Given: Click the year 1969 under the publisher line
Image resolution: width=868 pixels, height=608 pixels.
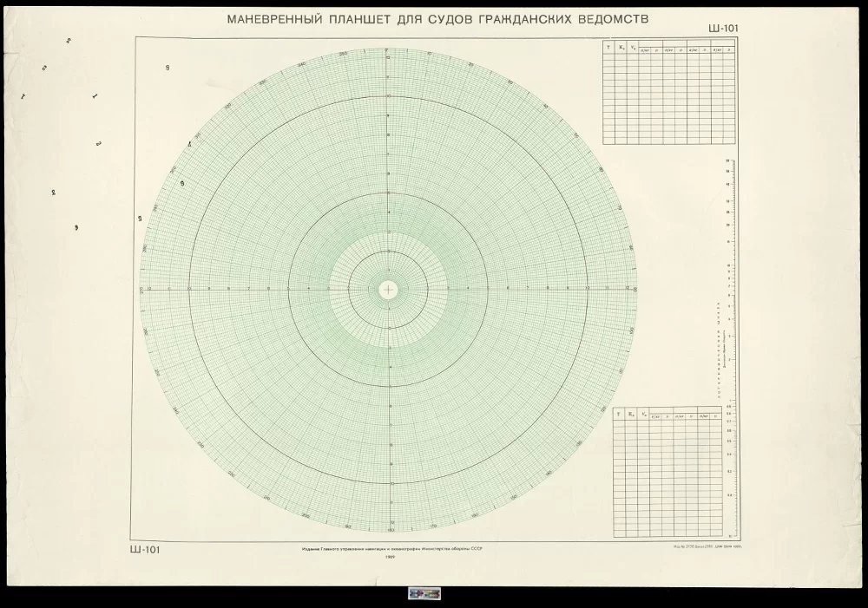Looking at the screenshot, I should [x=390, y=558].
